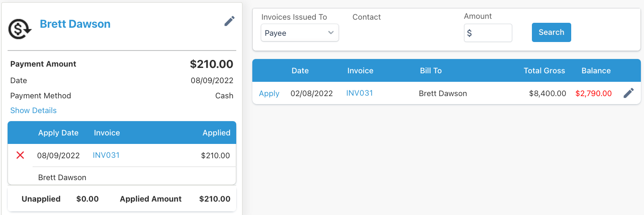Click Brett Dawson in Bill To column
The height and width of the screenshot is (215, 644).
[x=443, y=93]
